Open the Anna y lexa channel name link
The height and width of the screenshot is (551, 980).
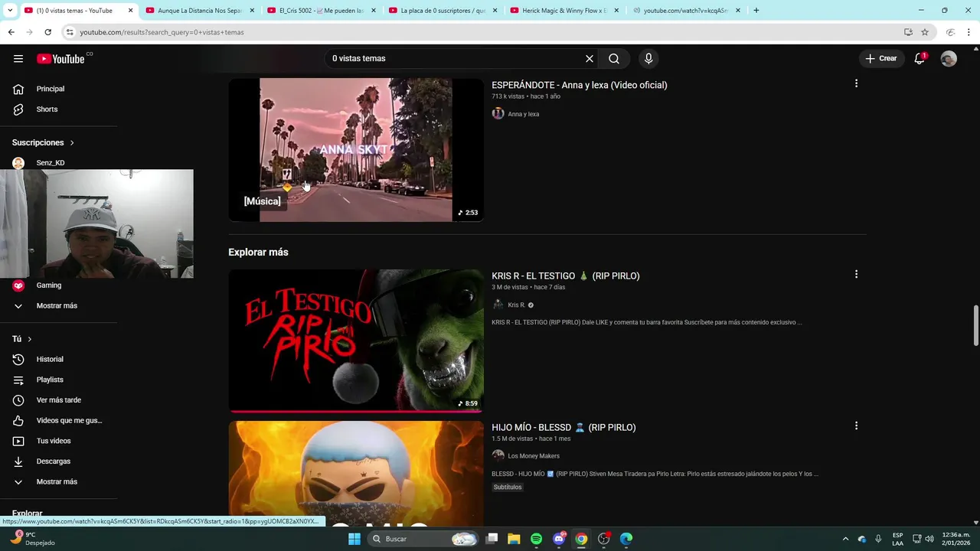click(x=524, y=114)
